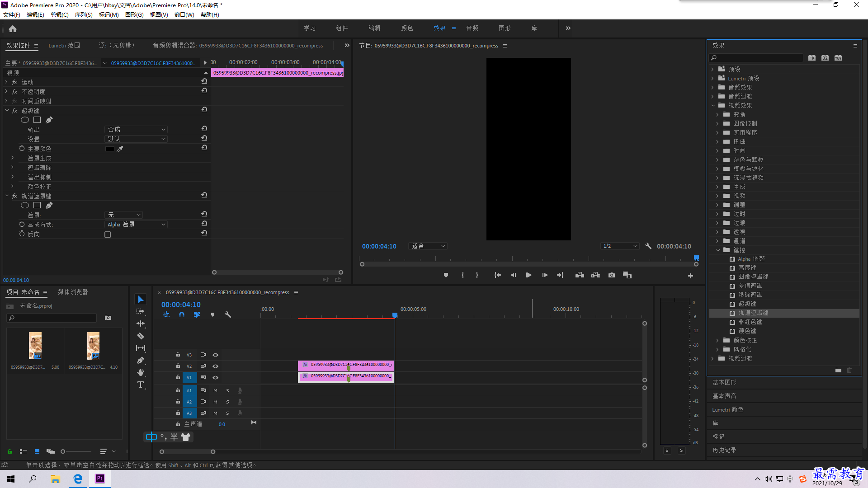Open the 输出 dropdown showing 合成
Image resolution: width=868 pixels, height=488 pixels.
pyautogui.click(x=136, y=129)
